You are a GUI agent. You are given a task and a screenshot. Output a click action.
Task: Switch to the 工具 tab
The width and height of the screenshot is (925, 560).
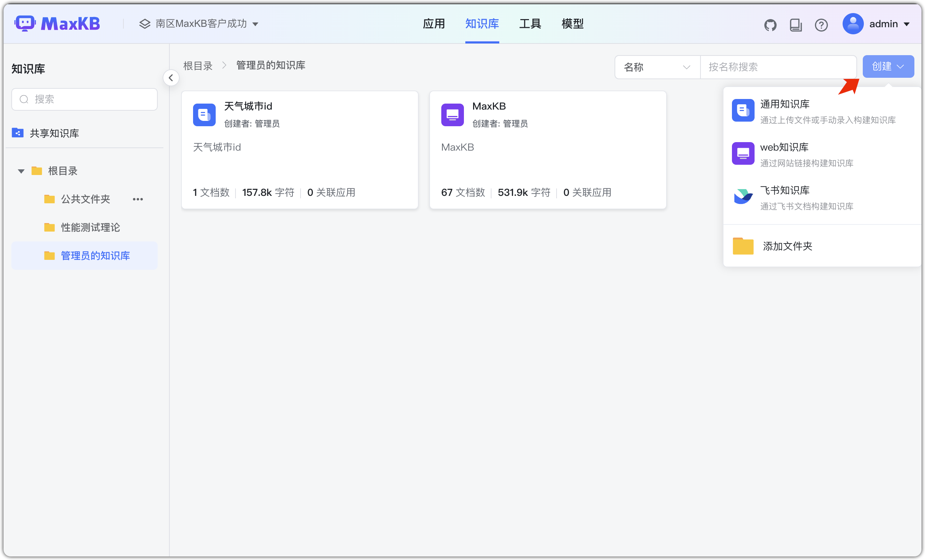point(530,24)
